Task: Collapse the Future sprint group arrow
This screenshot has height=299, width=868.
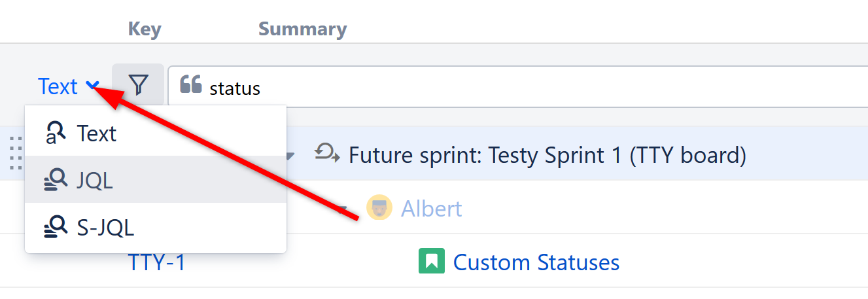Action: coord(290,156)
